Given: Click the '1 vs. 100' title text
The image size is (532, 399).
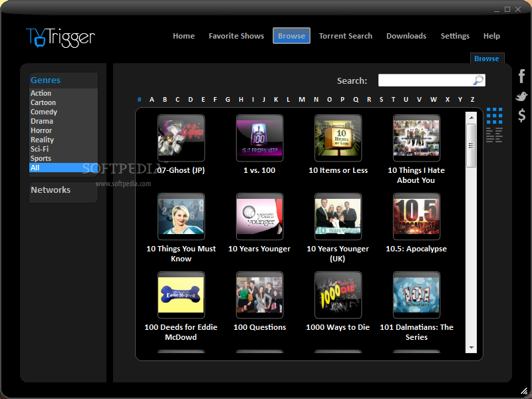Looking at the screenshot, I should click(259, 170).
